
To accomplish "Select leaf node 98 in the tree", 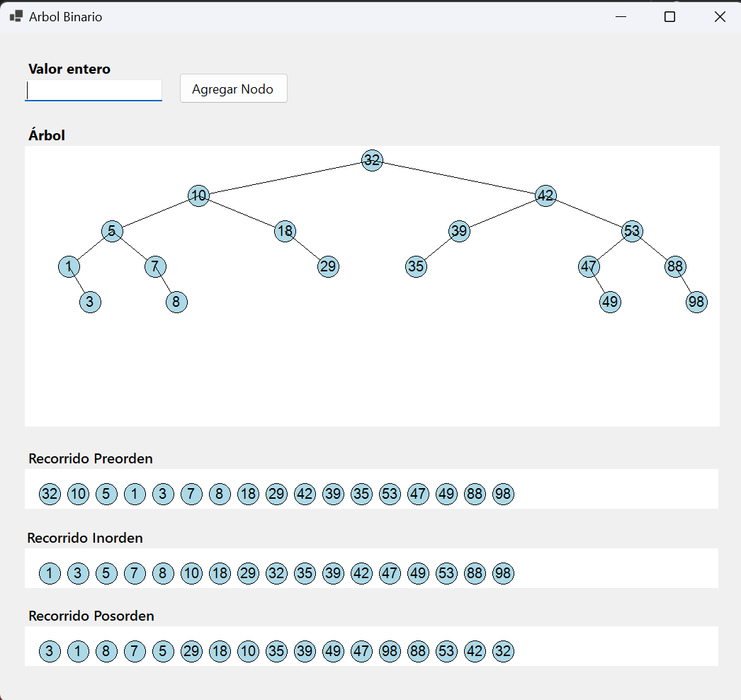I will (x=696, y=302).
